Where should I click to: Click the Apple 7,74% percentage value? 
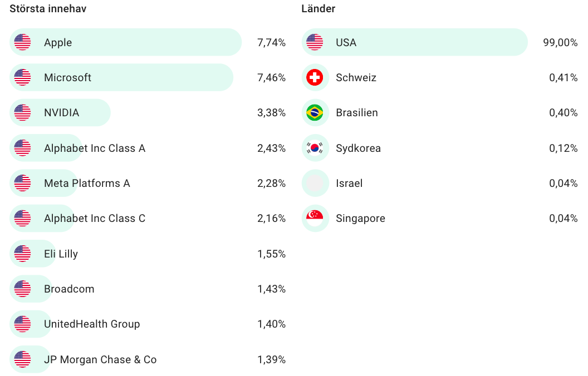point(271,43)
